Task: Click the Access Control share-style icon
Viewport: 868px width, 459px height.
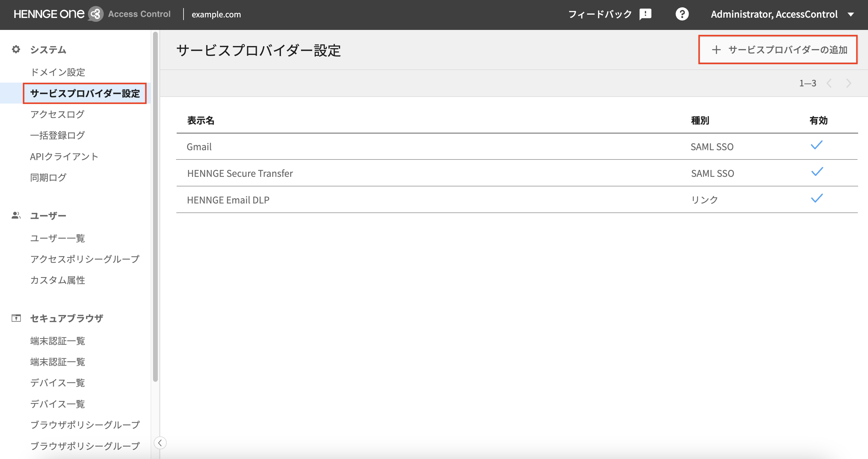Action: pos(96,14)
